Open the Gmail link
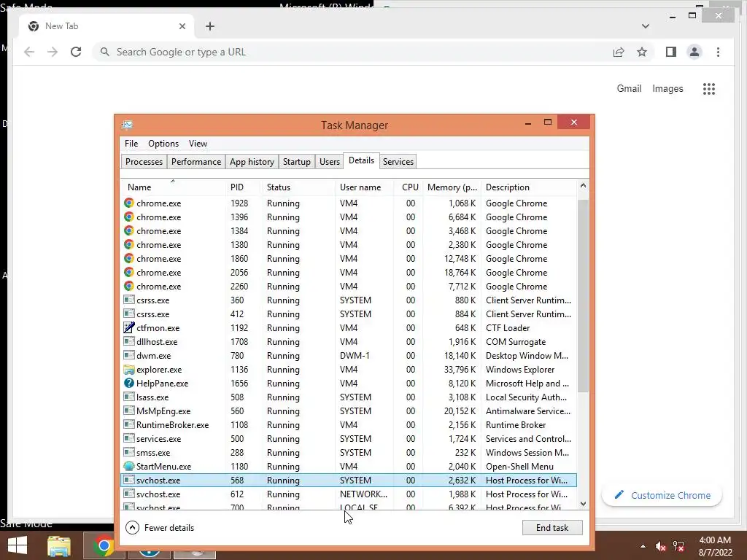 tap(629, 88)
